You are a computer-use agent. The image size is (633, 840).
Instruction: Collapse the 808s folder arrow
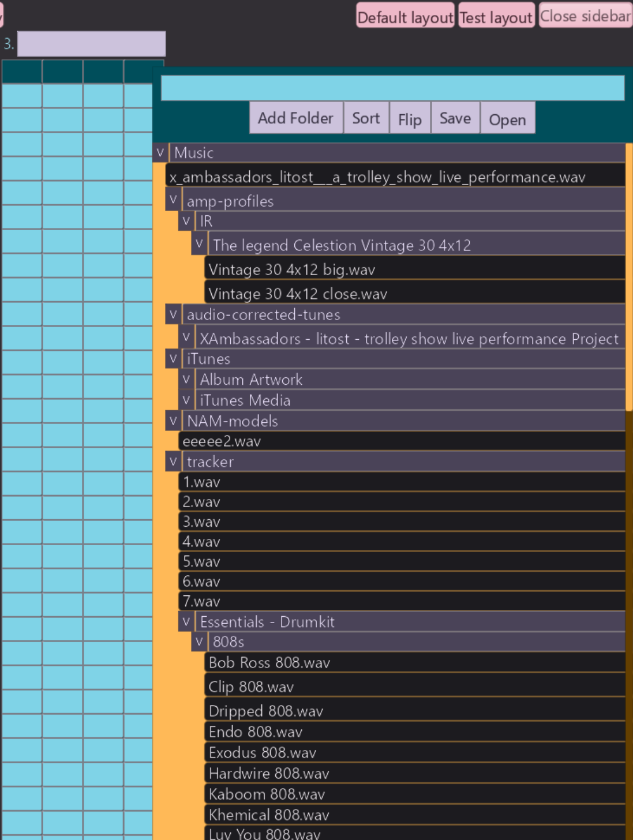199,641
